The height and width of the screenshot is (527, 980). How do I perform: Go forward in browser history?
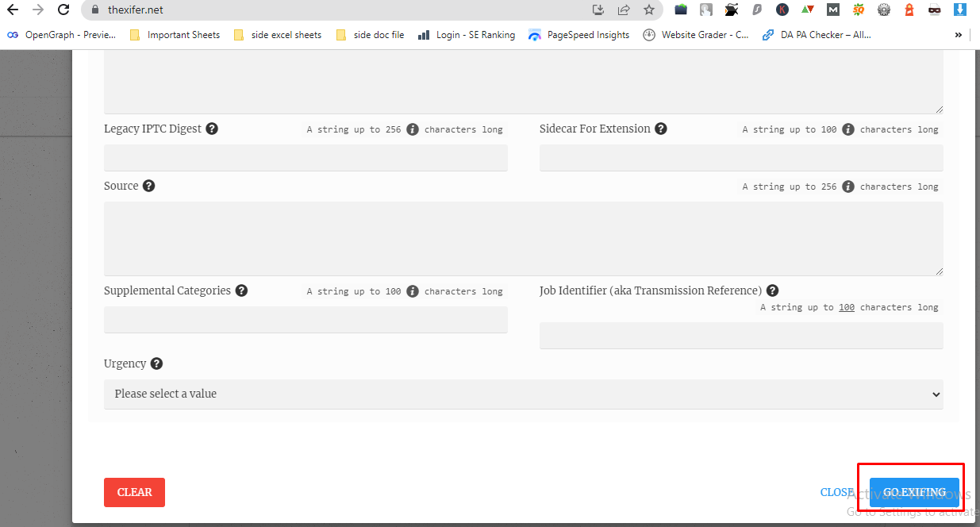tap(38, 10)
